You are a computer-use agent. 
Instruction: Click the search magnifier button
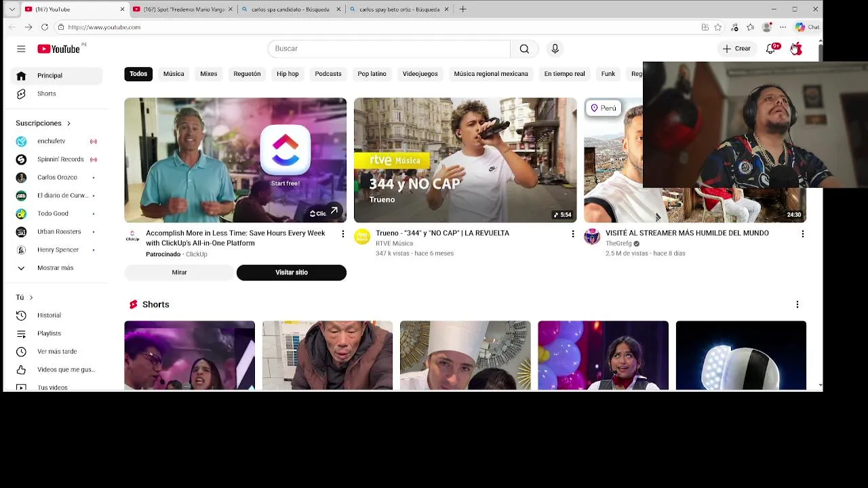tap(524, 49)
